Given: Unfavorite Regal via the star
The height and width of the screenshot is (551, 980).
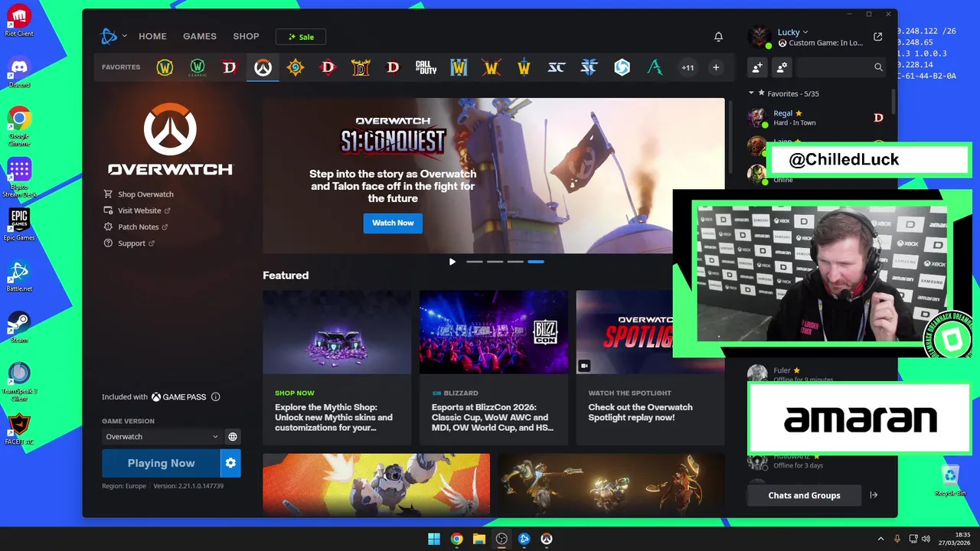Looking at the screenshot, I should pyautogui.click(x=799, y=113).
